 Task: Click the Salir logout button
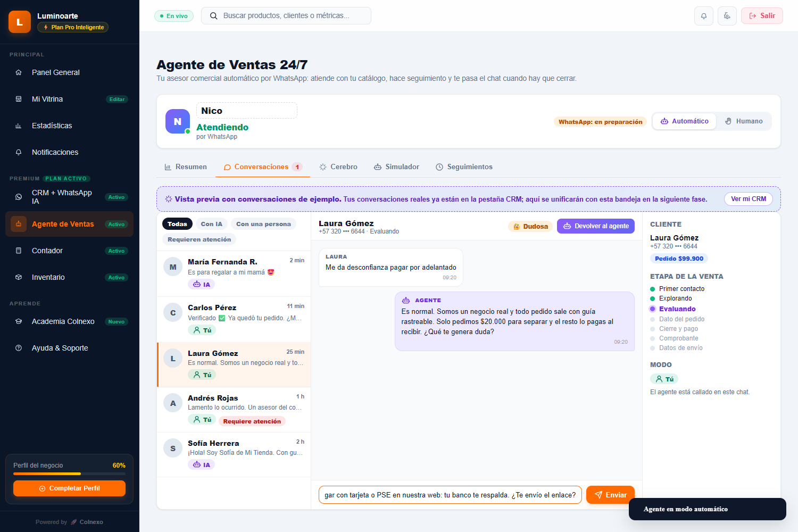762,16
